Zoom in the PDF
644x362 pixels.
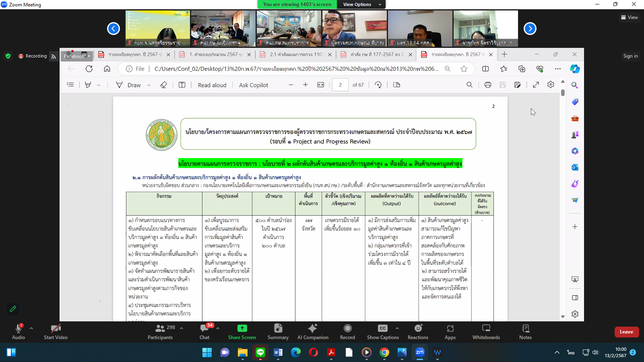[305, 85]
